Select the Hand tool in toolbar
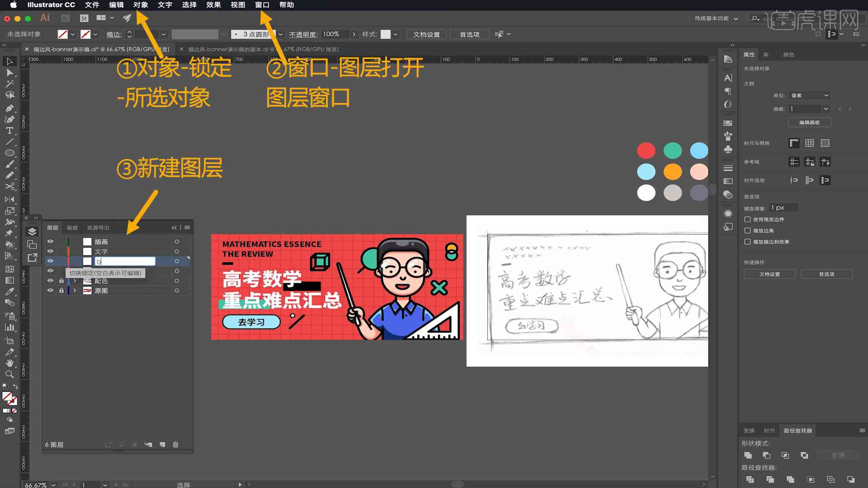This screenshot has height=488, width=868. coord(8,362)
